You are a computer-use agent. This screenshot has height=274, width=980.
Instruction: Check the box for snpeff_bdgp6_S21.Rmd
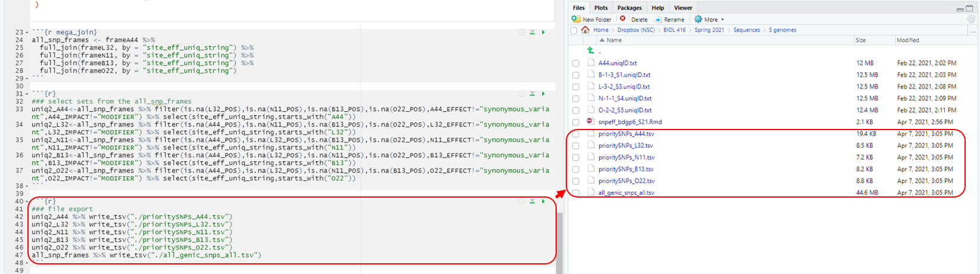tap(575, 122)
